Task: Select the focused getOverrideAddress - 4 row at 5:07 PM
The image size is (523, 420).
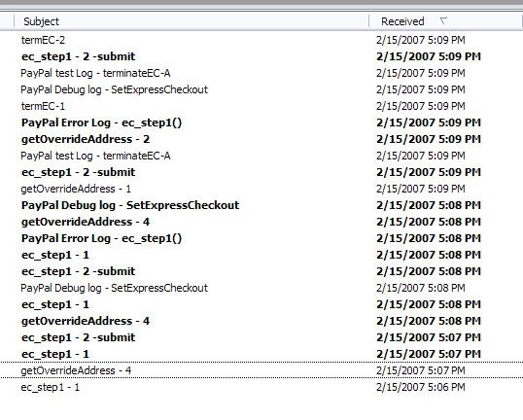Action: click(261, 370)
